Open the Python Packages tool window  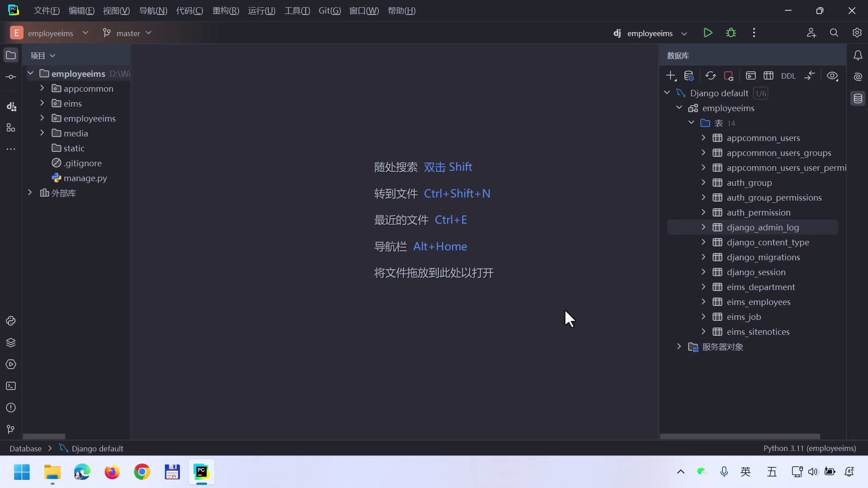(11, 343)
